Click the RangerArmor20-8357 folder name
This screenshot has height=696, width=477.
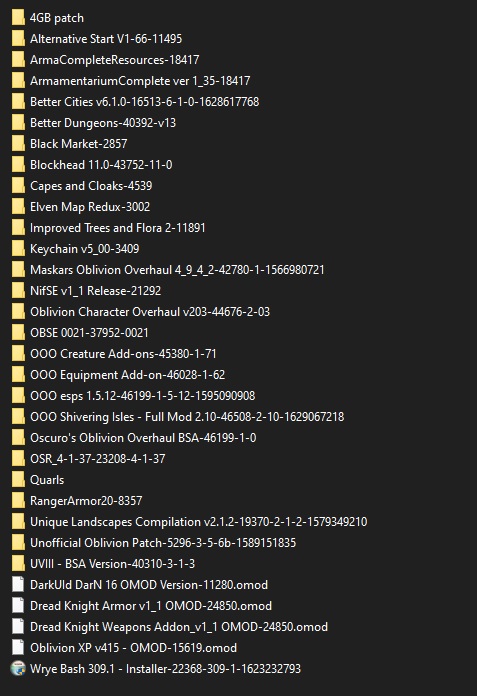86,501
